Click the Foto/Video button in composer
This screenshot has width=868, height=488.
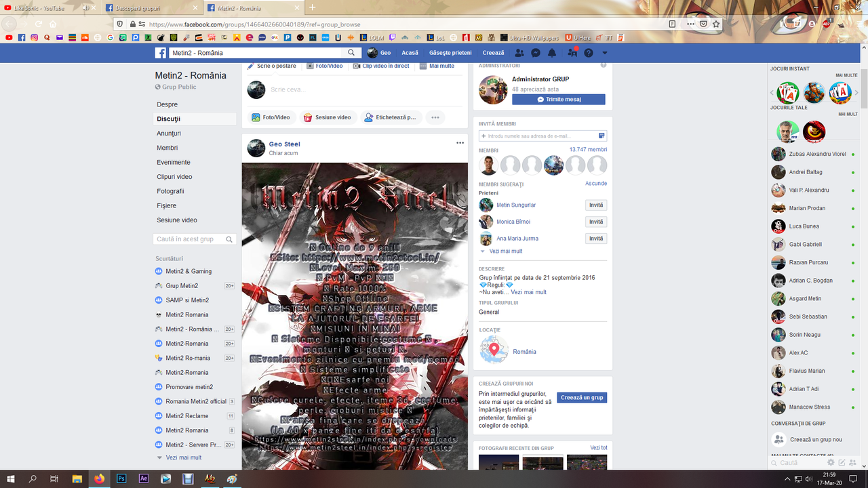271,117
